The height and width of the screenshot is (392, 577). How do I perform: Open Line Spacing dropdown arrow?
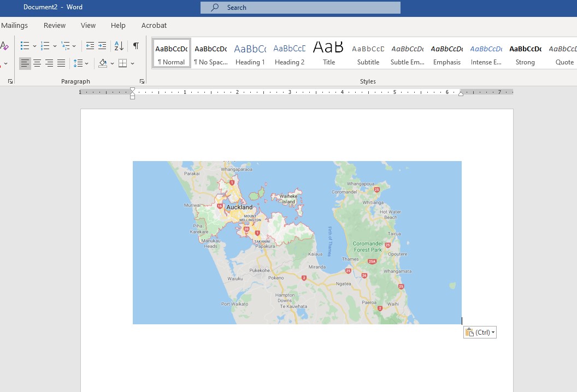pyautogui.click(x=86, y=64)
